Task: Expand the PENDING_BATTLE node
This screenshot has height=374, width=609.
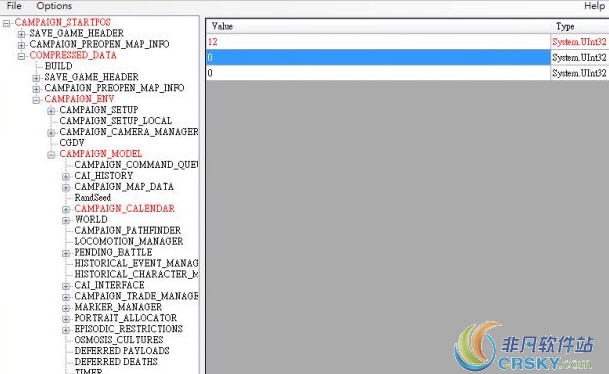Action: (x=66, y=254)
